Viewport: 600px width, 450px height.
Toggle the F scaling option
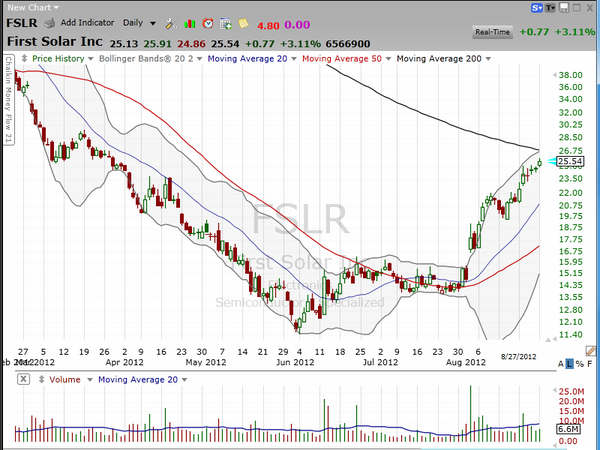[x=590, y=364]
